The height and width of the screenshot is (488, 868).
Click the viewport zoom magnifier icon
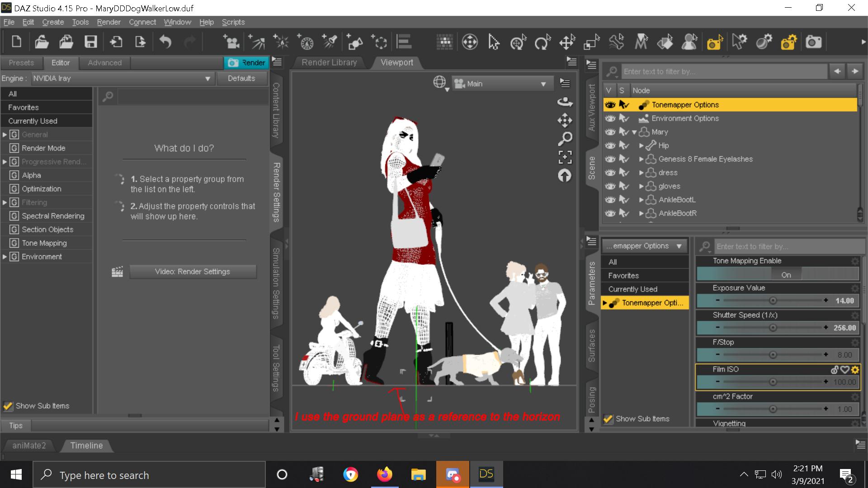565,138
